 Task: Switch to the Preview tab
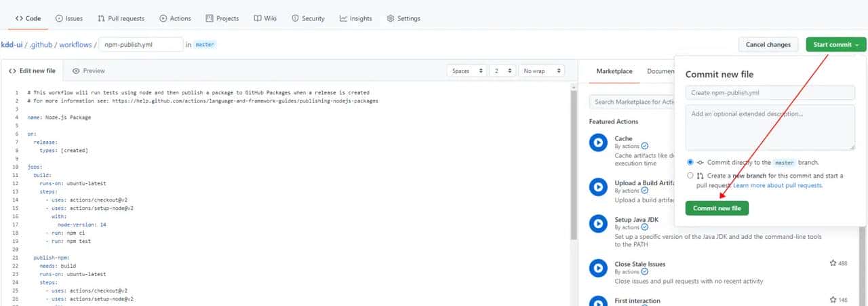pos(89,71)
